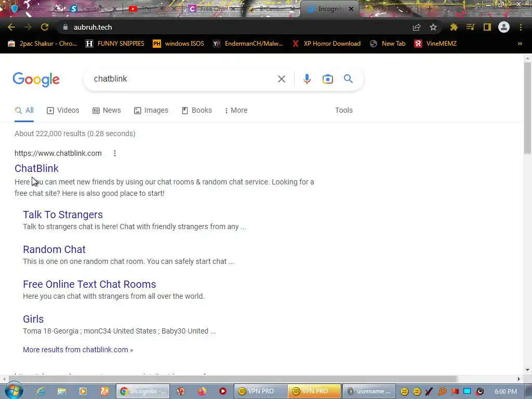Open the three-dot menu beside chatblink.com URL

tap(115, 153)
